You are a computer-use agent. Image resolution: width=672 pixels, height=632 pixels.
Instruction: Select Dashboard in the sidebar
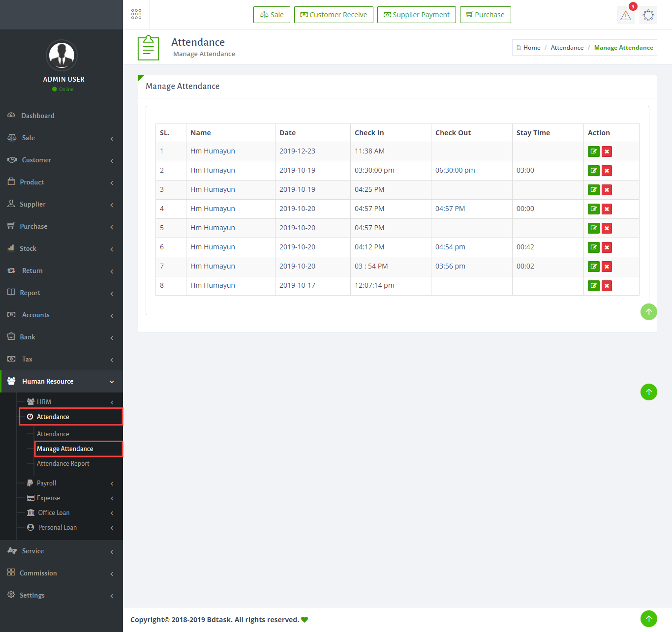(x=38, y=116)
